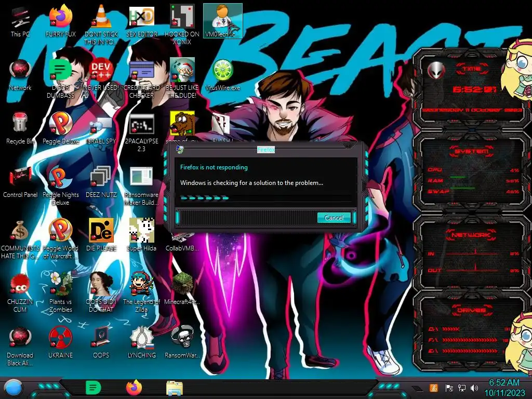Click the Firefox dialog title text
Screen dimensions: 532x399
pyautogui.click(x=265, y=150)
